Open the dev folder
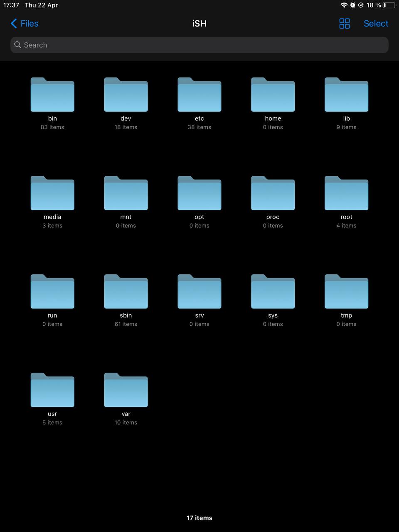The width and height of the screenshot is (399, 532). (x=126, y=95)
